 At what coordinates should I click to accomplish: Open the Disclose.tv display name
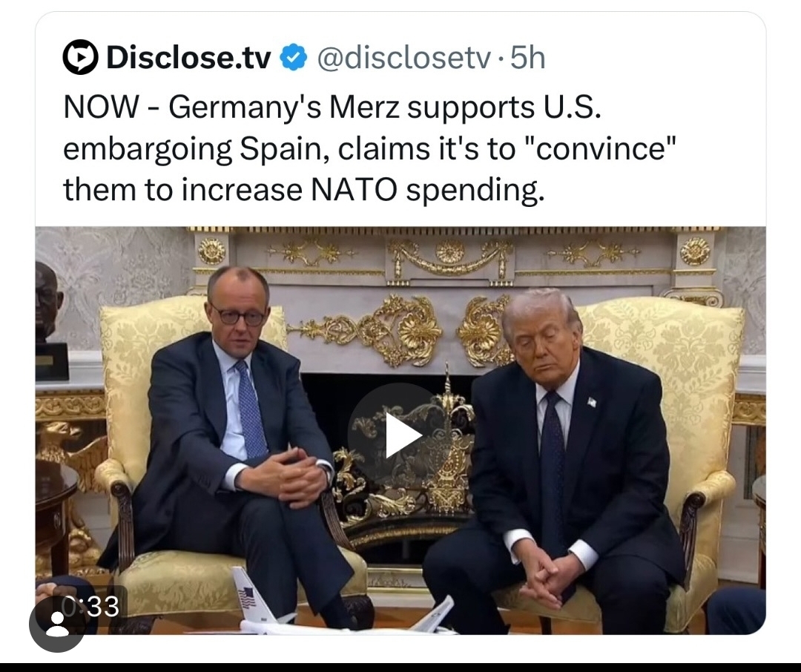pos(188,58)
